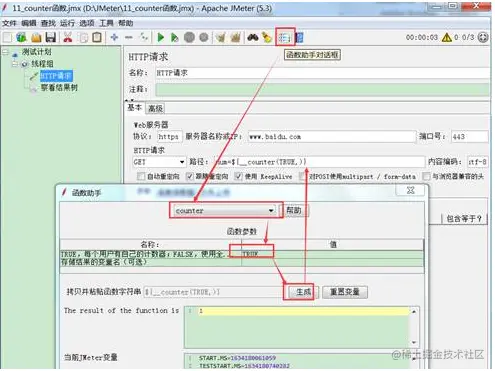Image resolution: width=495 pixels, height=371 pixels.
Task: Click the Copy icon in toolbar
Action: [83, 37]
